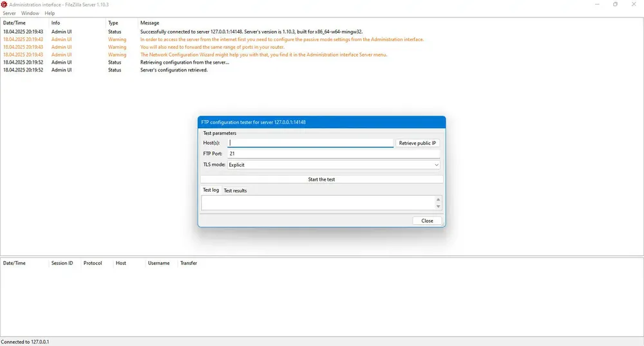Click the test log scroll up arrow
Screen dimensions: 644x346
point(438,199)
